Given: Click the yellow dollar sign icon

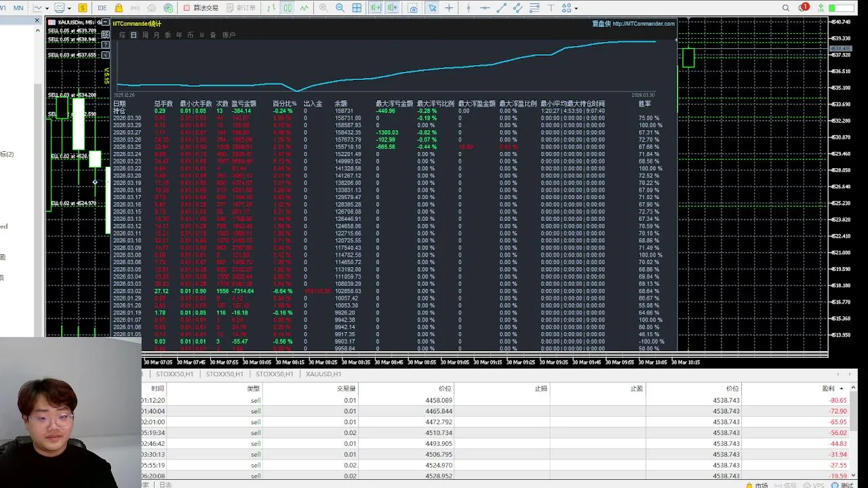Looking at the screenshot, I should click(x=82, y=8).
